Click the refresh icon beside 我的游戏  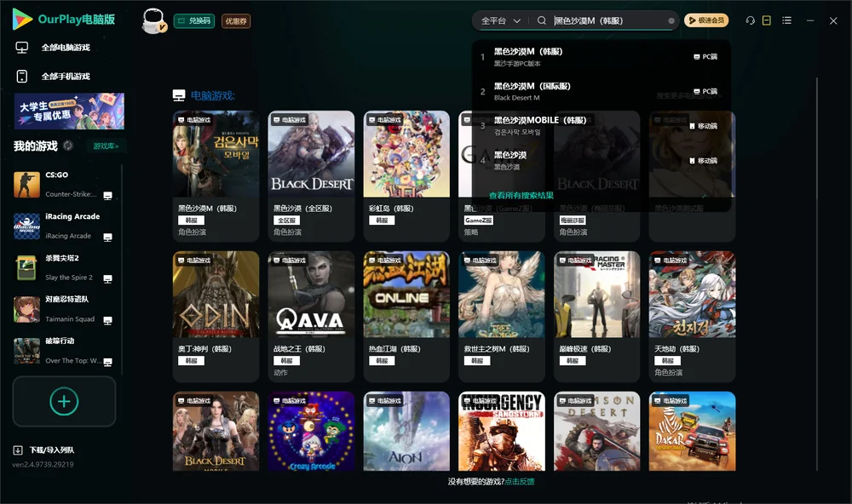click(x=68, y=146)
